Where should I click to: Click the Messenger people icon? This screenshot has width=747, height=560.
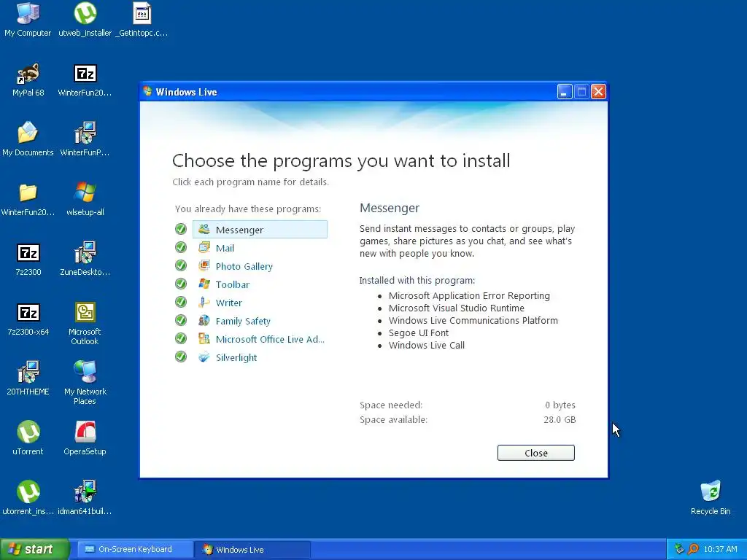(x=204, y=229)
